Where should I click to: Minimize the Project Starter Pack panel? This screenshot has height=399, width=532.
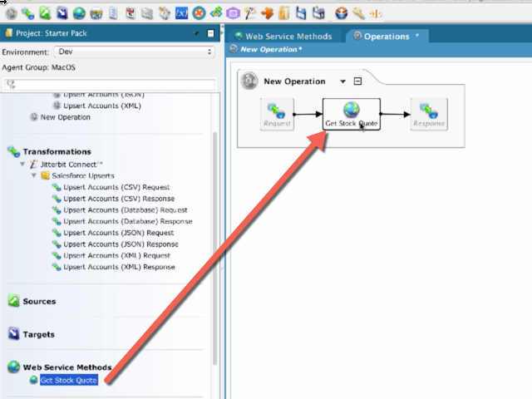coord(210,34)
